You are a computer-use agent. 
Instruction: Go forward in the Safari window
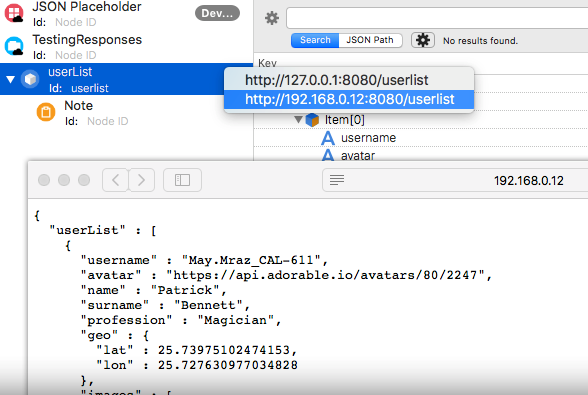click(x=141, y=180)
